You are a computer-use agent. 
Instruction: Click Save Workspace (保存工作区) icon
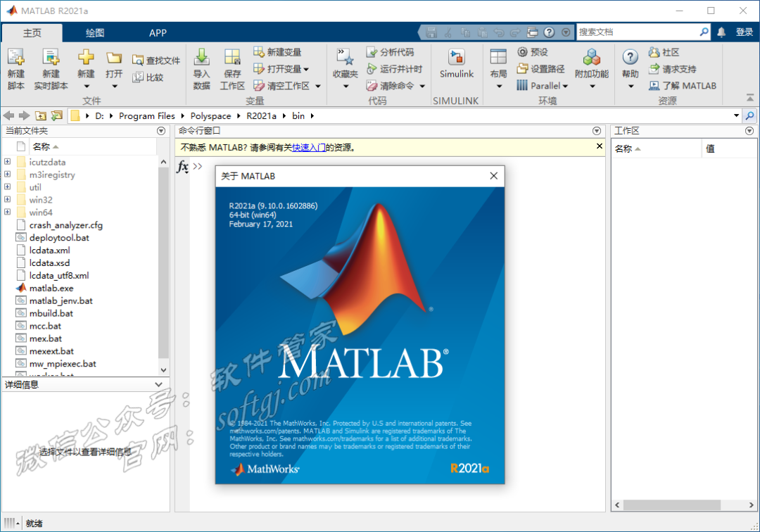click(232, 57)
